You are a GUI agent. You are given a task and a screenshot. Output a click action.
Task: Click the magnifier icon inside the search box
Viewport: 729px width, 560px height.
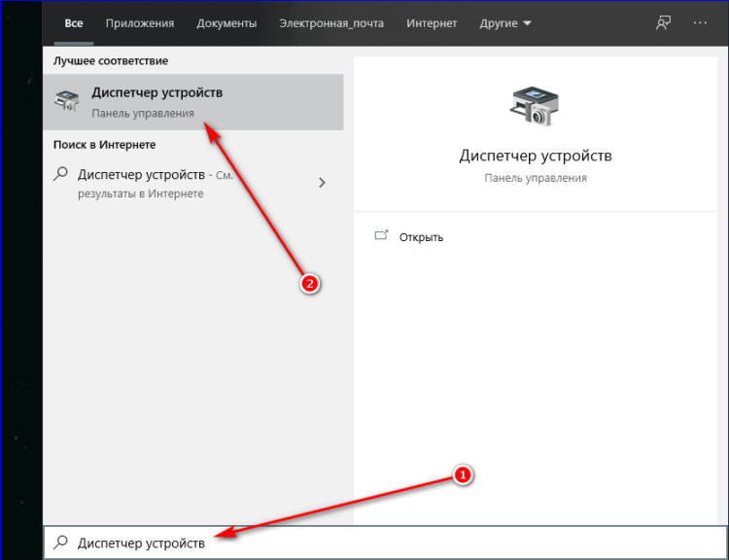click(60, 543)
